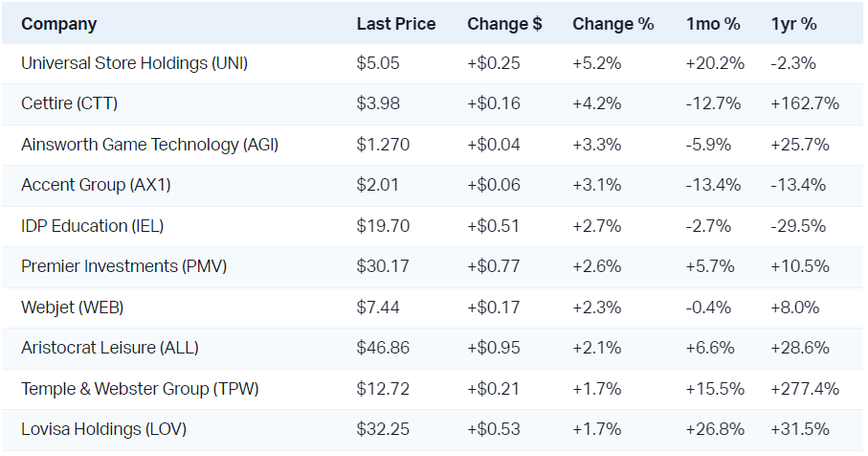Screen dimensions: 868x456
Task: Click Temple & Webster's +277.4% yearly figure
Action: point(804,389)
